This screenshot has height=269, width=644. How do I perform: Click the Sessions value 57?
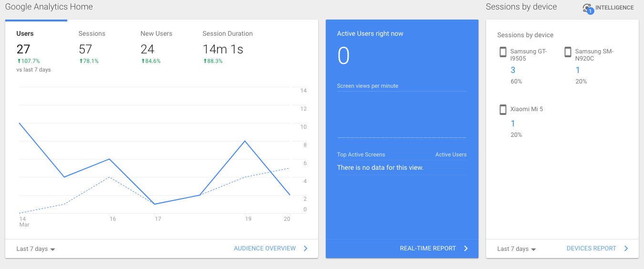85,49
